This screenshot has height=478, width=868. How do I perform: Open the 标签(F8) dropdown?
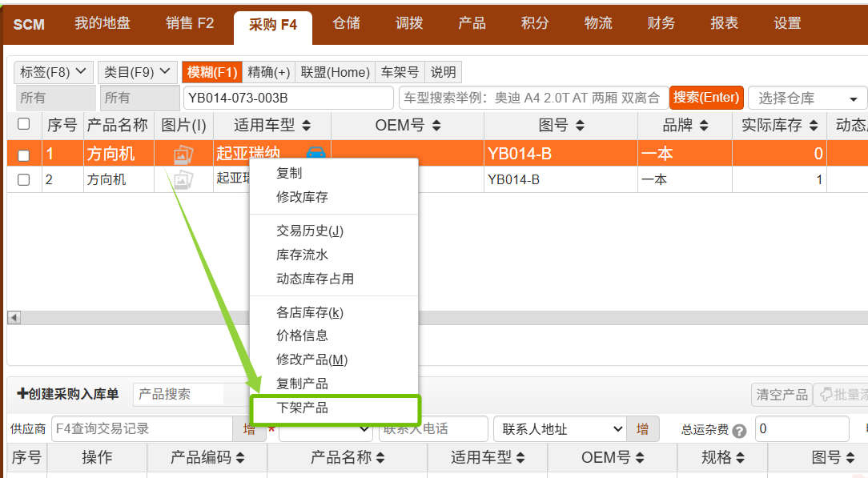point(54,72)
